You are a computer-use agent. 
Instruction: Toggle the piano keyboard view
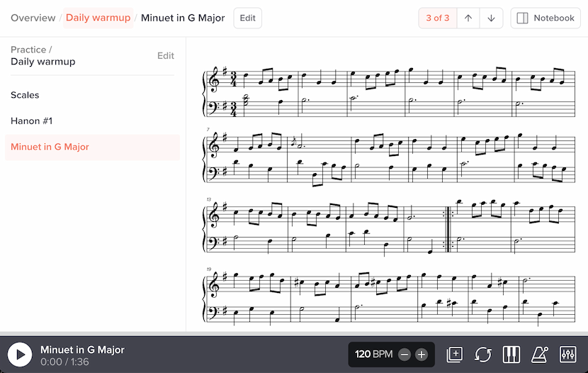point(511,355)
